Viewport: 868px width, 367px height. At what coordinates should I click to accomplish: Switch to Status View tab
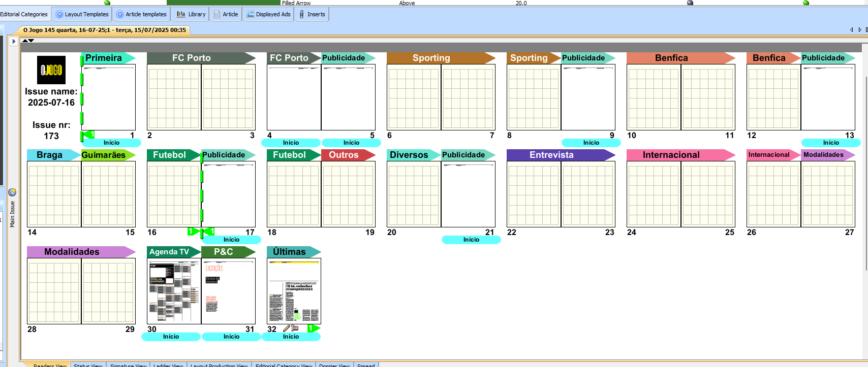tap(88, 364)
